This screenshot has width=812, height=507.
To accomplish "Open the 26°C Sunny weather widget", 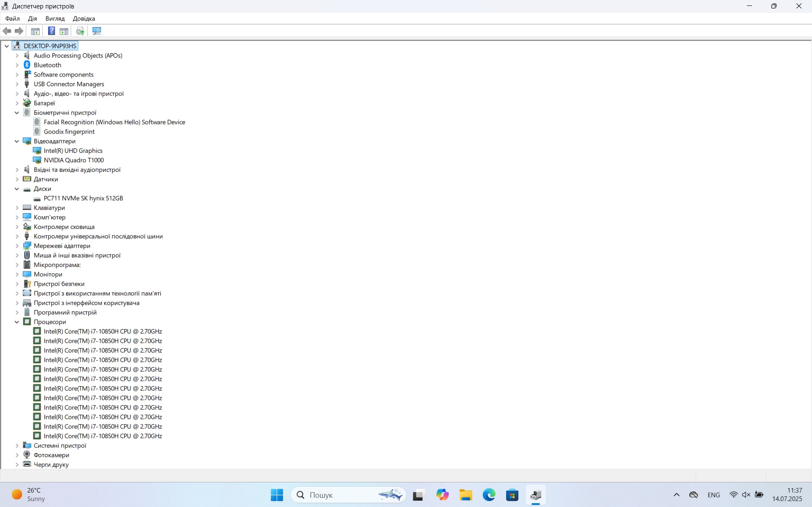I will [x=29, y=495].
